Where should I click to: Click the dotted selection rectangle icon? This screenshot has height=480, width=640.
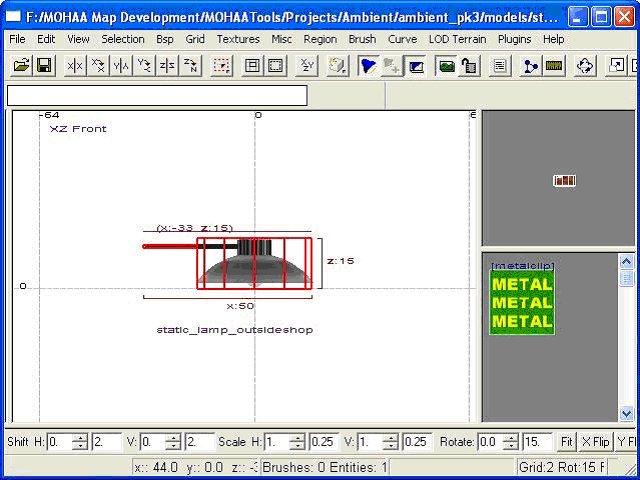[x=222, y=66]
